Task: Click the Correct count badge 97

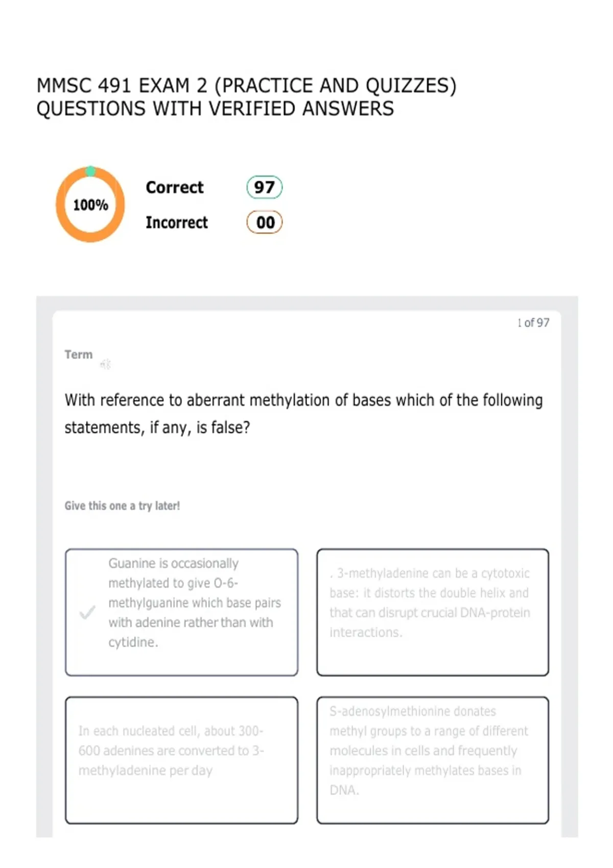Action: pos(264,187)
